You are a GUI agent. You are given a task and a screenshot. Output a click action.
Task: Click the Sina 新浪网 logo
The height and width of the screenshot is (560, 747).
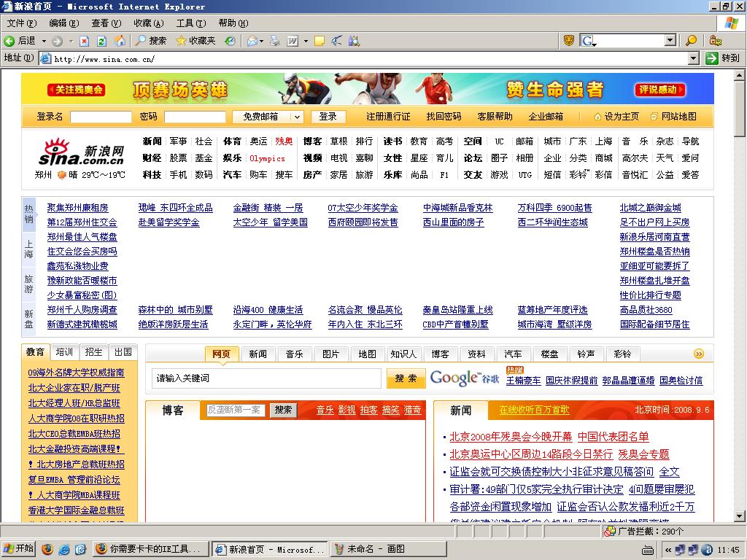point(82,152)
